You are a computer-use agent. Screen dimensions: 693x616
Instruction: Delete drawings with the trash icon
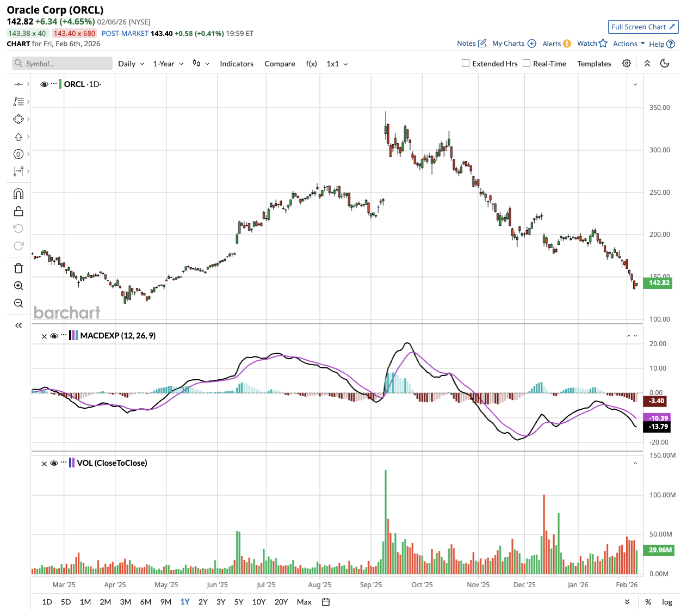coord(18,268)
